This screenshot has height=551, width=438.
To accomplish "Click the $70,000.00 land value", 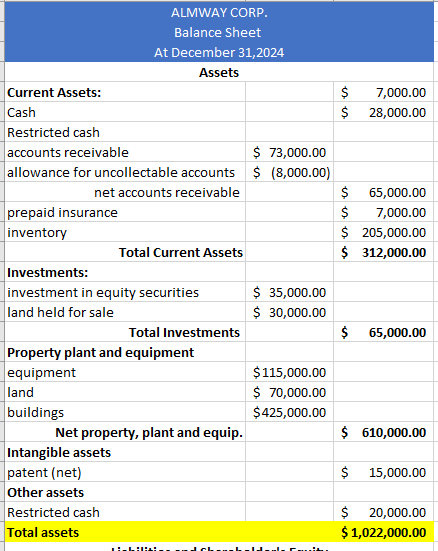I will tap(290, 392).
